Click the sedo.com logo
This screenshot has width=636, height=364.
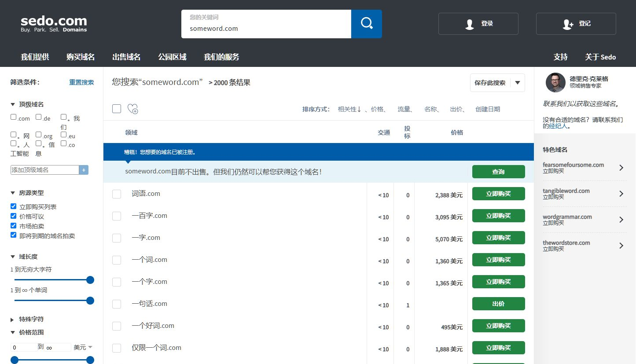click(54, 24)
